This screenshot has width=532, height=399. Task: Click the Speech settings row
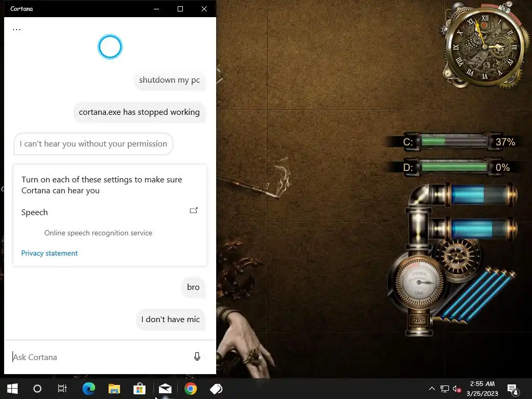(x=110, y=212)
